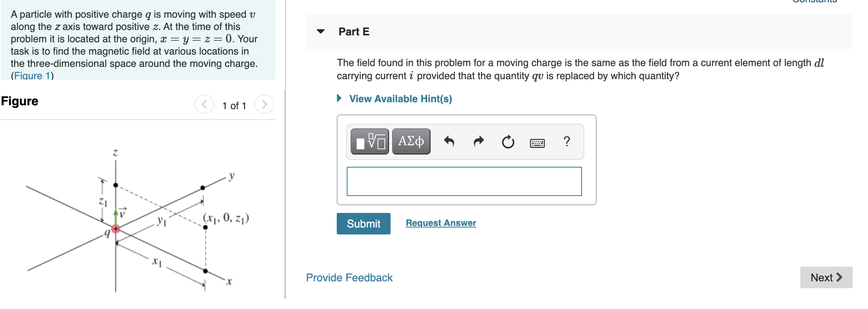The height and width of the screenshot is (309, 868).
Task: Reset the answer using the circular reset icon
Action: click(x=508, y=141)
